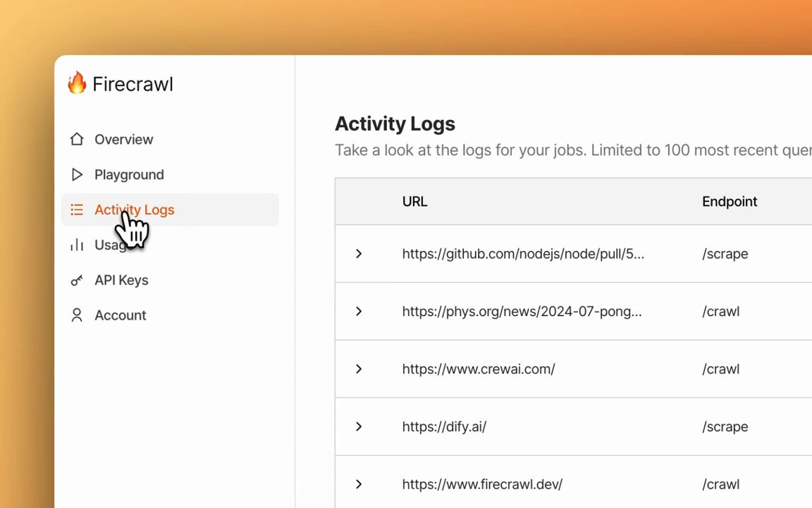Go to the Playground page

[x=129, y=174]
